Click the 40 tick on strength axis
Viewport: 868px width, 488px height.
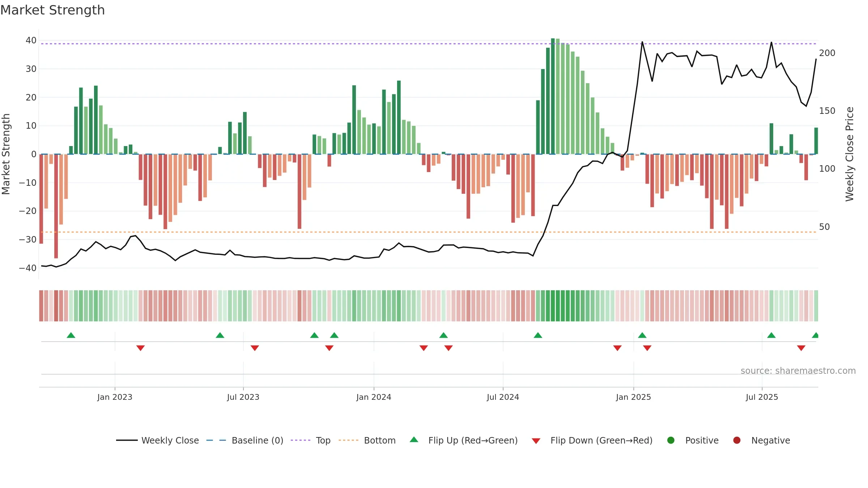click(31, 40)
